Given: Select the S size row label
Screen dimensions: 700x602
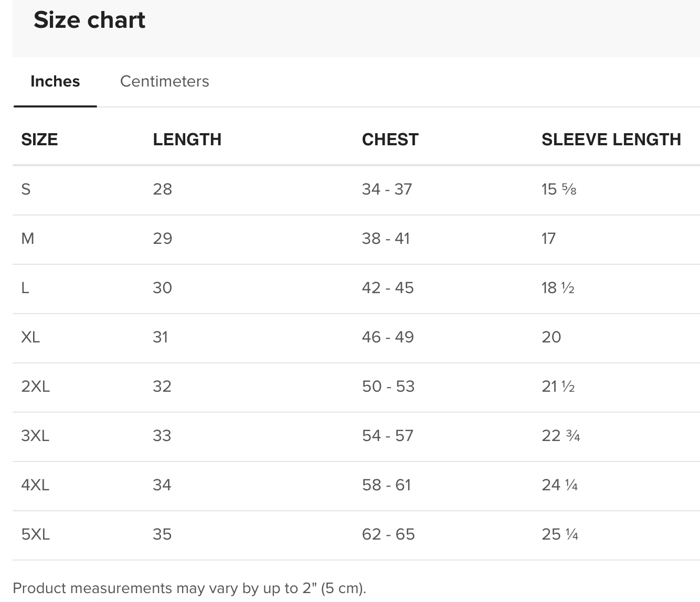Looking at the screenshot, I should point(26,189).
